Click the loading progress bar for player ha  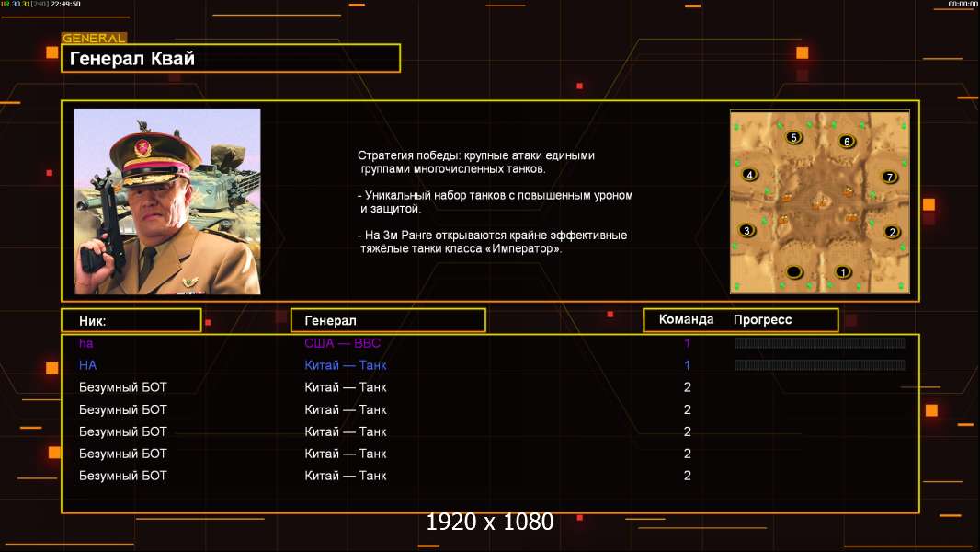point(820,342)
